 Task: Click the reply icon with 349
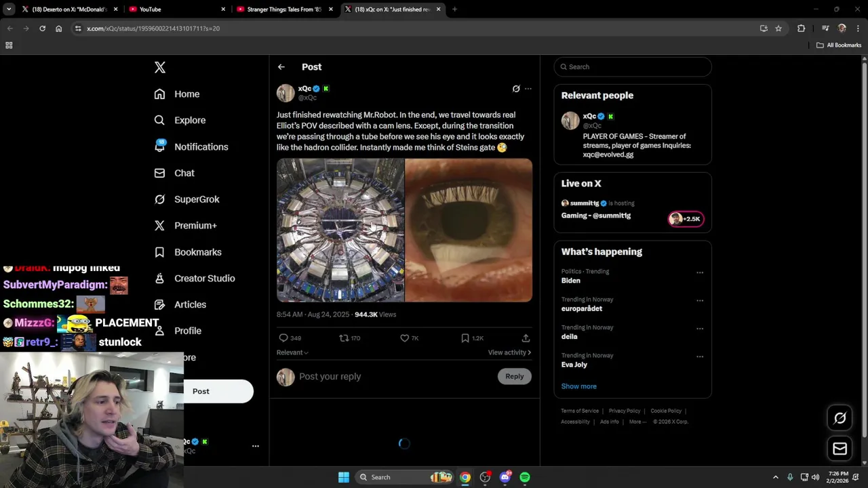click(x=290, y=338)
